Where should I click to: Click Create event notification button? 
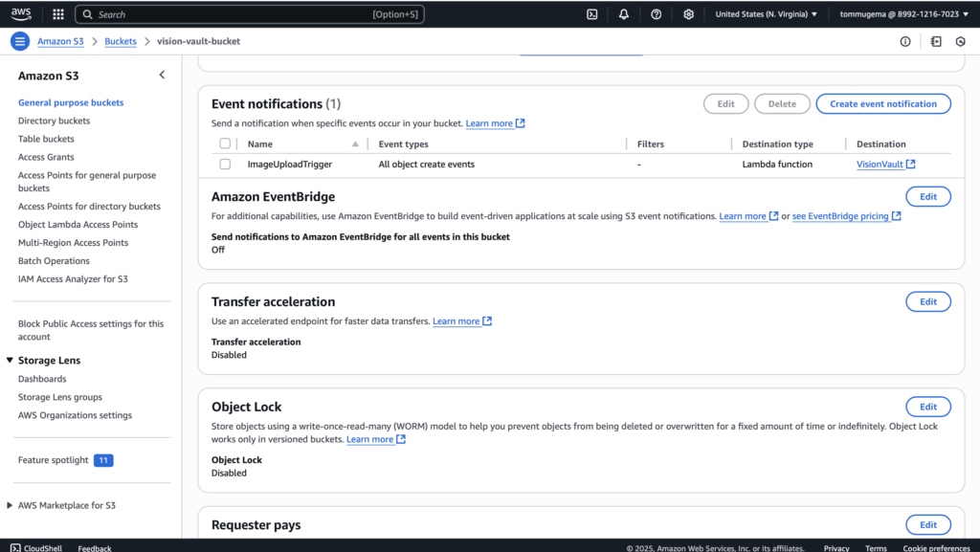882,103
